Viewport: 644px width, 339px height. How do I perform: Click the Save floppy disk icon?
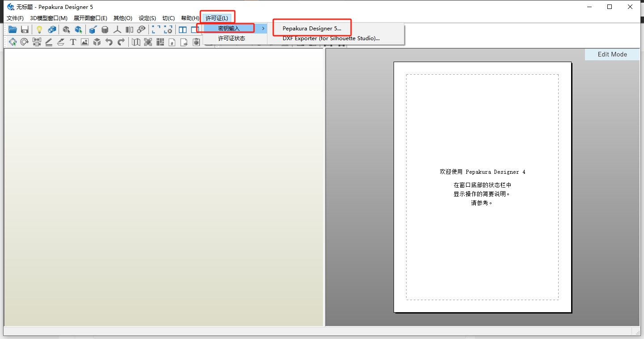point(25,29)
